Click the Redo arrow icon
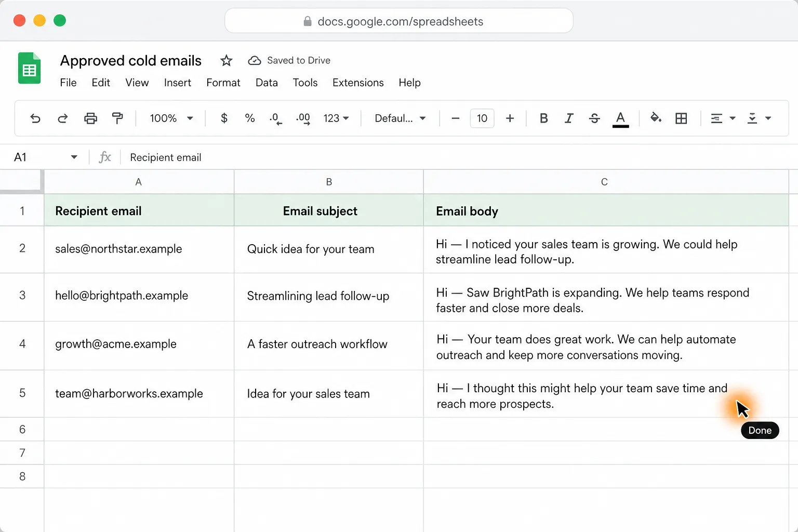The image size is (798, 532). click(62, 118)
